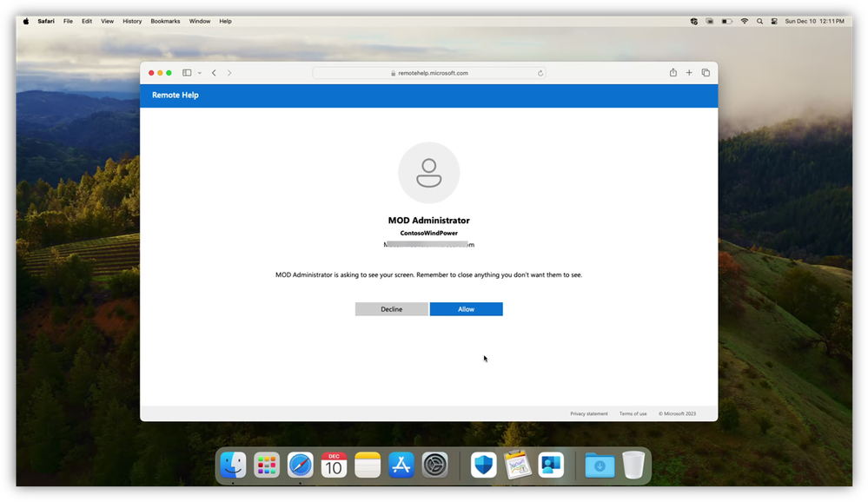Image resolution: width=868 pixels, height=502 pixels.
Task: Open Launchpad from the Dock
Action: pos(267,465)
